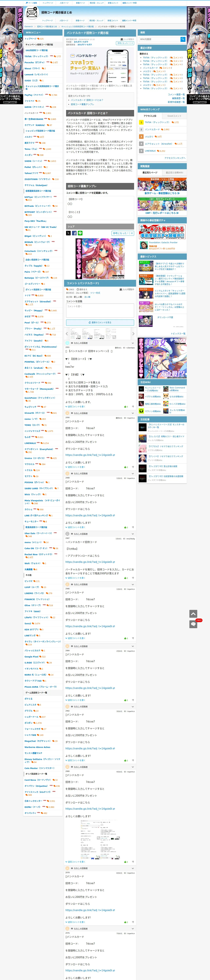Open comment 2987 options chevron
Image resolution: width=210 pixels, height=980 pixels.
[x=133, y=534]
